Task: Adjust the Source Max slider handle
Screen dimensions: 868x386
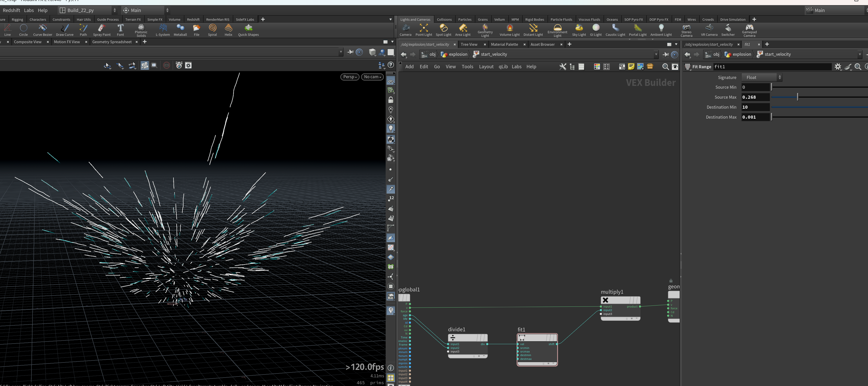Action: point(797,97)
